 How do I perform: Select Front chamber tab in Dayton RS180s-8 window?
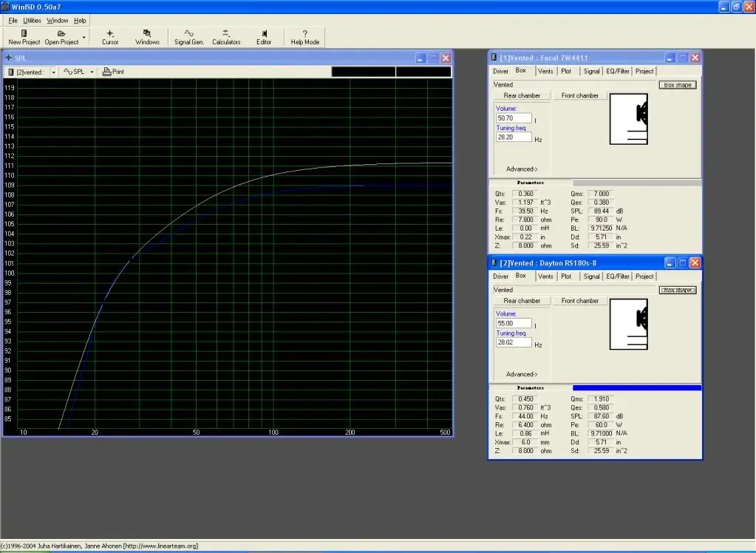pyautogui.click(x=579, y=301)
